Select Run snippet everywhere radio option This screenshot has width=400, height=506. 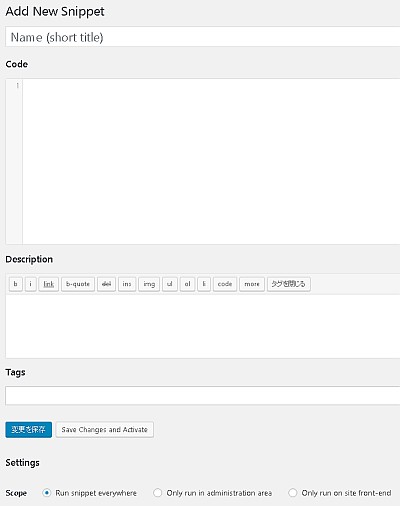(47, 493)
